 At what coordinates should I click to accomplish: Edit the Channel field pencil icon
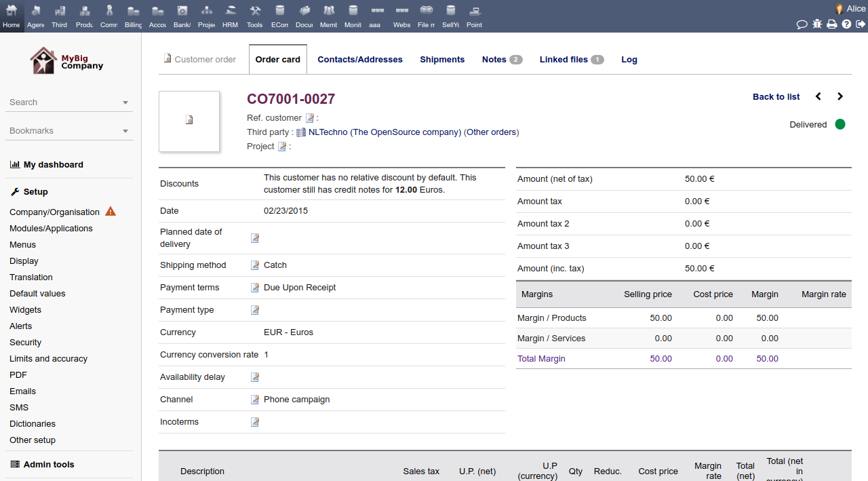pyautogui.click(x=255, y=400)
